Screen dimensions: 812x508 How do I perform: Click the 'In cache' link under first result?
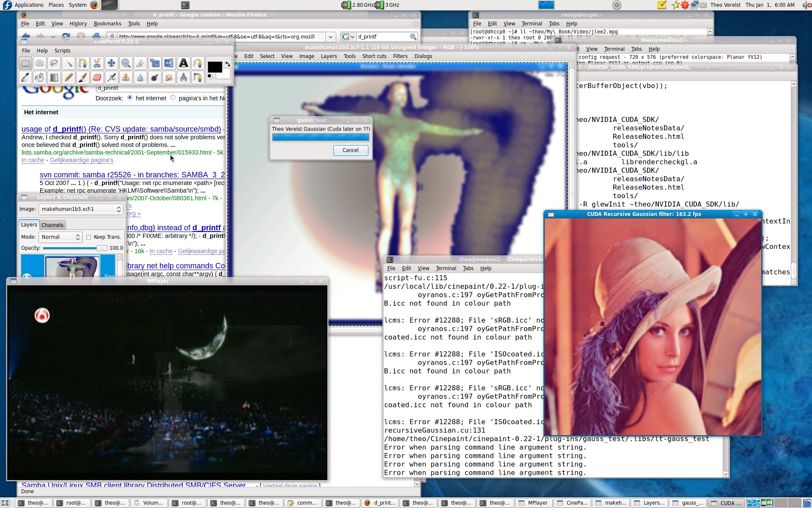[33, 160]
